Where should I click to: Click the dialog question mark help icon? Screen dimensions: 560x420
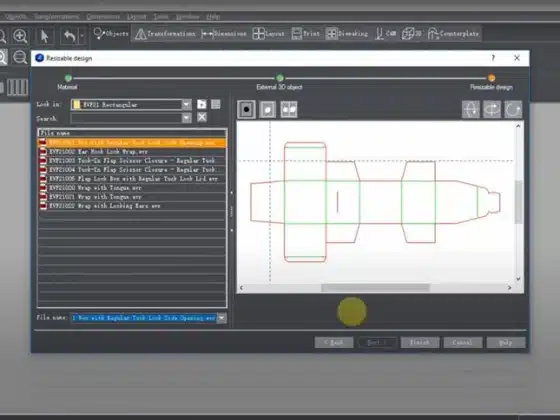[493, 58]
